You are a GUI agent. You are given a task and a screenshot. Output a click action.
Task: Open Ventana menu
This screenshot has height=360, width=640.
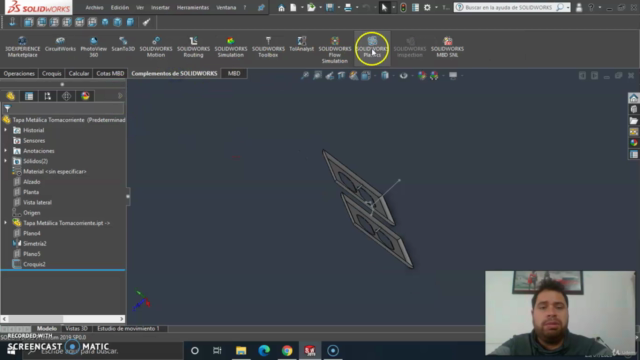point(226,7)
